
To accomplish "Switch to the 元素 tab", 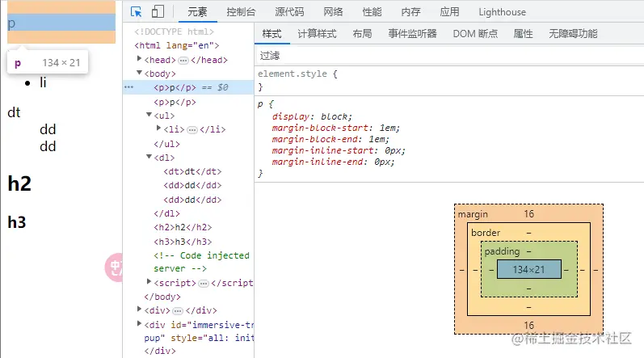I will coord(197,12).
